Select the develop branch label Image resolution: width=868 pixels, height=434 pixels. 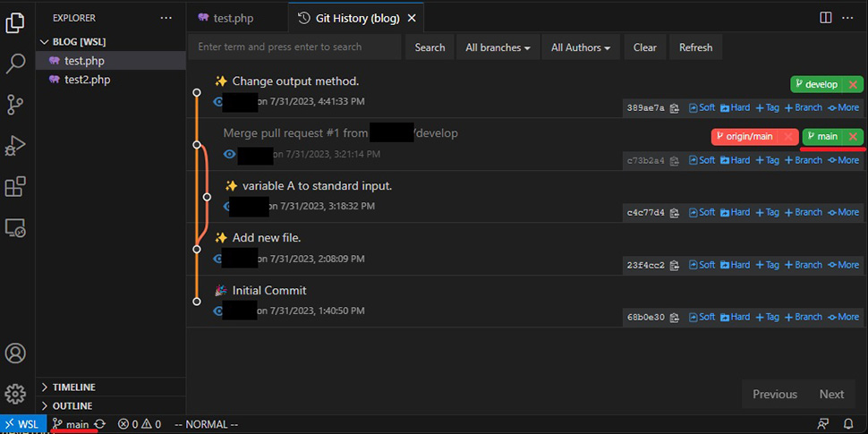[x=817, y=85]
